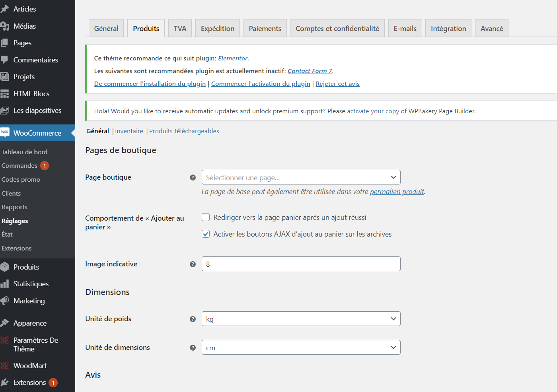
Task: Click the Apparence paintbrush icon
Action: (5, 323)
